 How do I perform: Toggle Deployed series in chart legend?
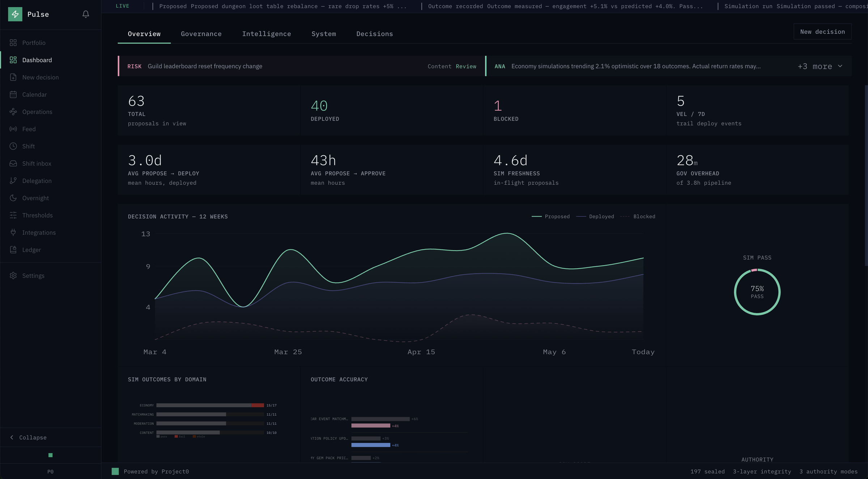tap(595, 216)
